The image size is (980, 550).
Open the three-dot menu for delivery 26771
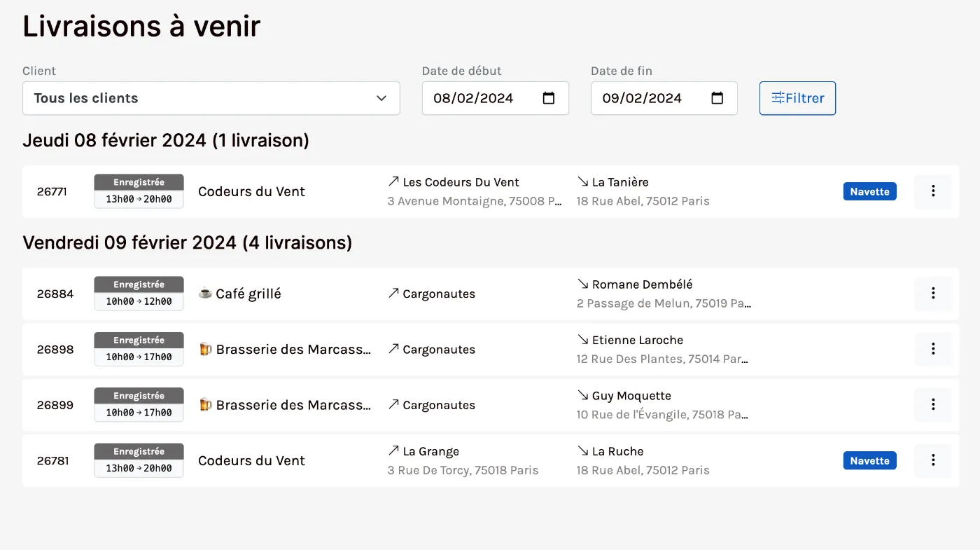[x=932, y=191]
